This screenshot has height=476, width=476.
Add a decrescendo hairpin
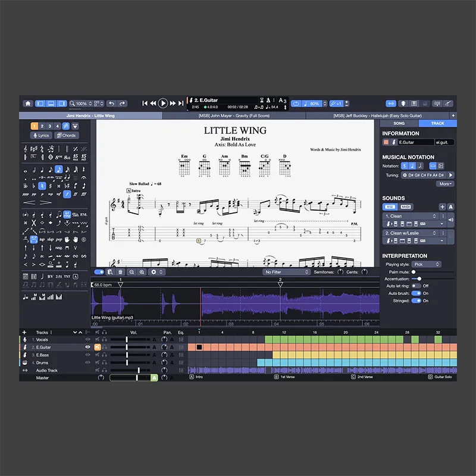click(x=46, y=202)
